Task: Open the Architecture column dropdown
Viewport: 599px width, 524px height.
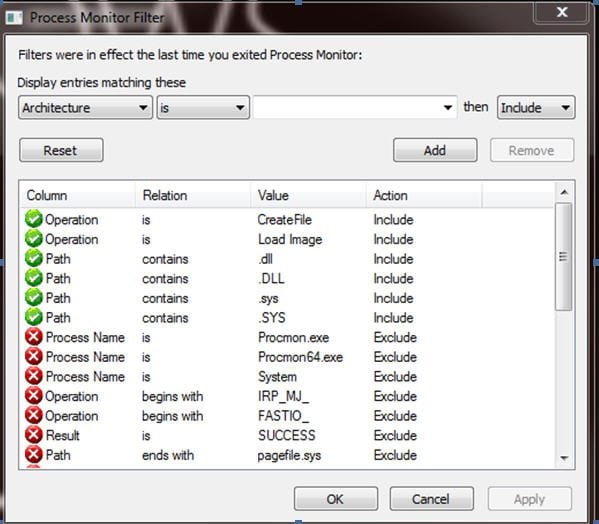Action: (x=85, y=108)
